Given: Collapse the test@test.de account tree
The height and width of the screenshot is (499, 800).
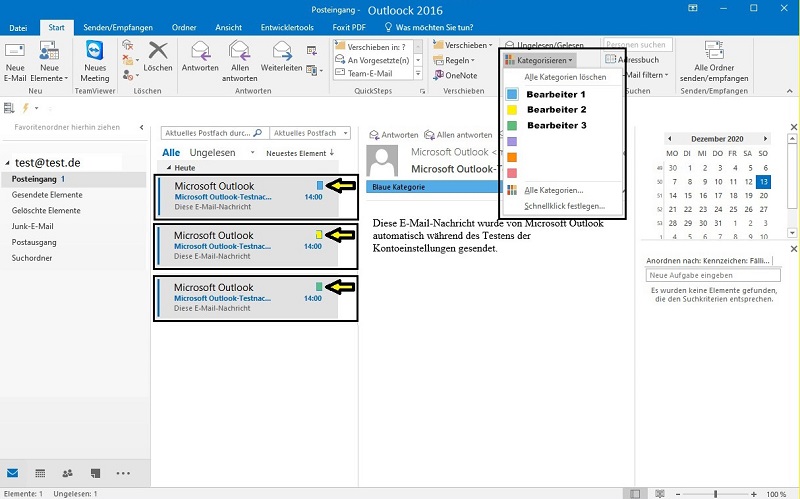Looking at the screenshot, I should pos(7,163).
